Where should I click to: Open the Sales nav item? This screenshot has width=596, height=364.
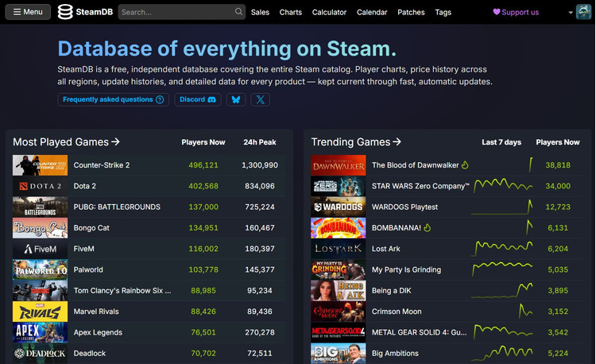[260, 12]
